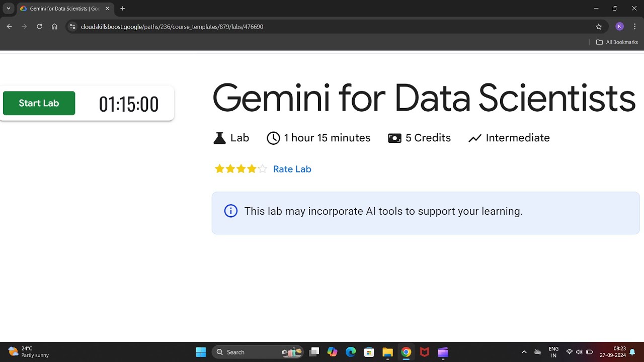Click the empty fifth rating star

(262, 169)
